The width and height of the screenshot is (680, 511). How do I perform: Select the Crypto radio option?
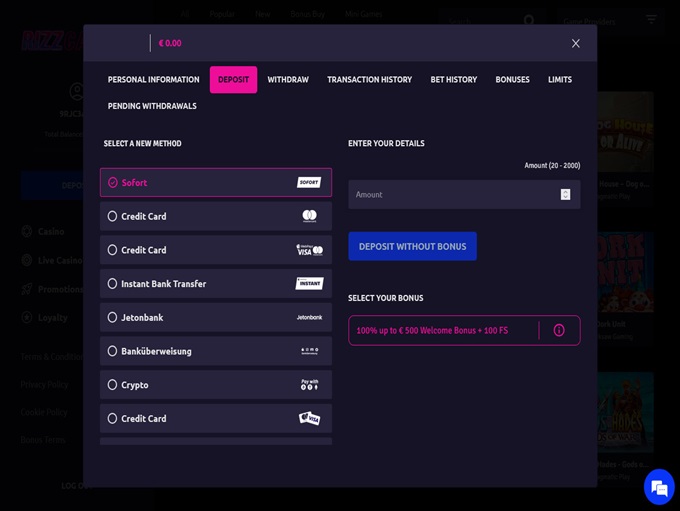(x=113, y=385)
